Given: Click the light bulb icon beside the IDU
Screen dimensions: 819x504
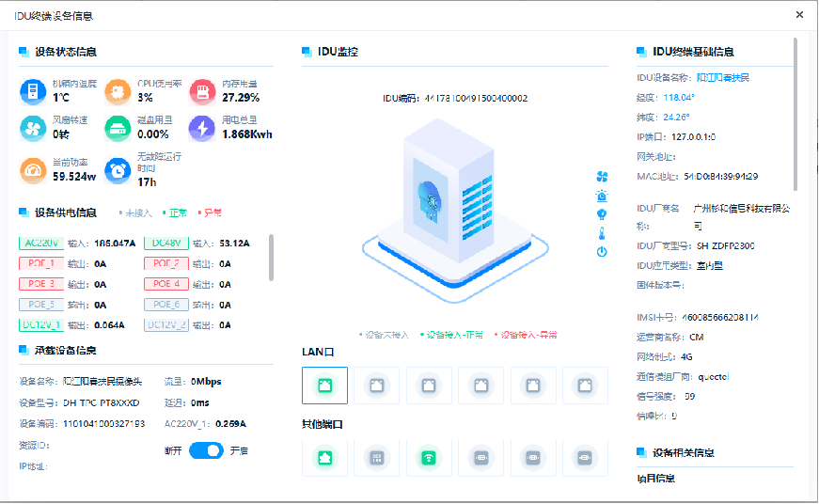Looking at the screenshot, I should (602, 214).
